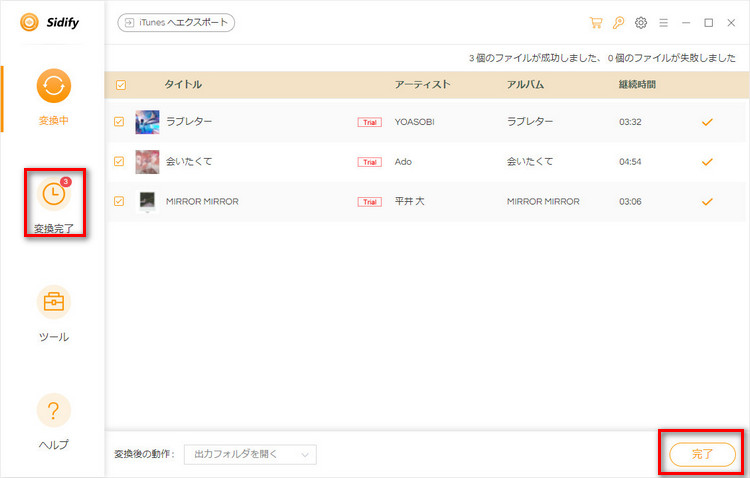The image size is (750, 478).
Task: Click the ラブレター album thumbnail
Action: (x=147, y=122)
